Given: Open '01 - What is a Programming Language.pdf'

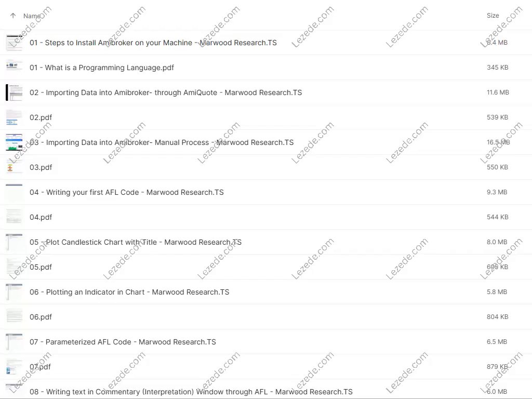Looking at the screenshot, I should [x=101, y=68].
